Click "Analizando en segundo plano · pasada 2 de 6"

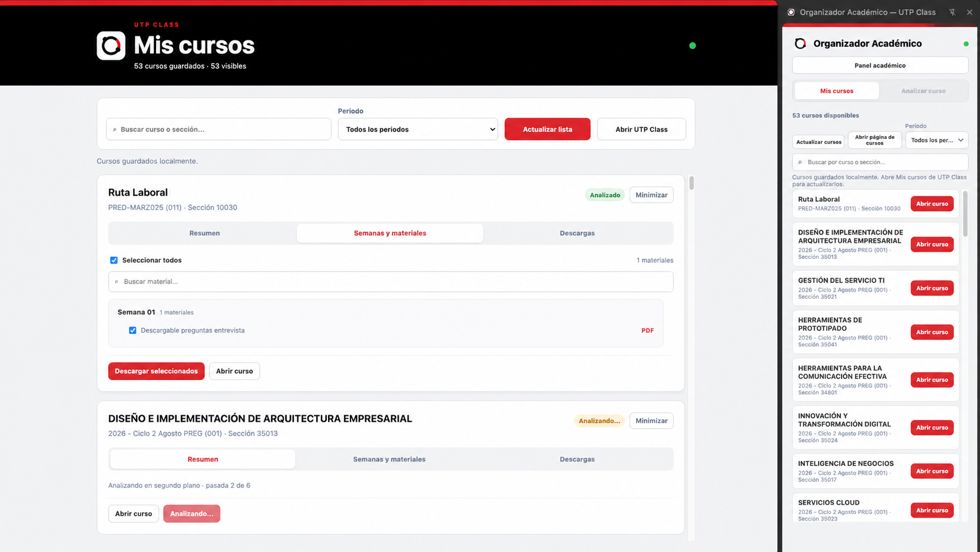(179, 486)
